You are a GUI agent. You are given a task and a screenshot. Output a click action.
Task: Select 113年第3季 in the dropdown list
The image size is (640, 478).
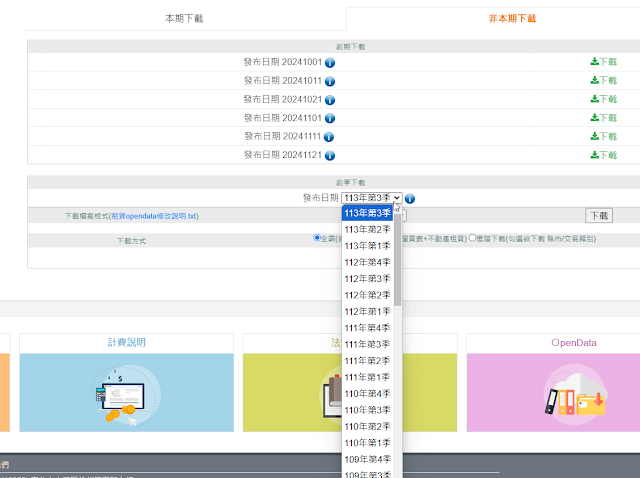tap(367, 213)
